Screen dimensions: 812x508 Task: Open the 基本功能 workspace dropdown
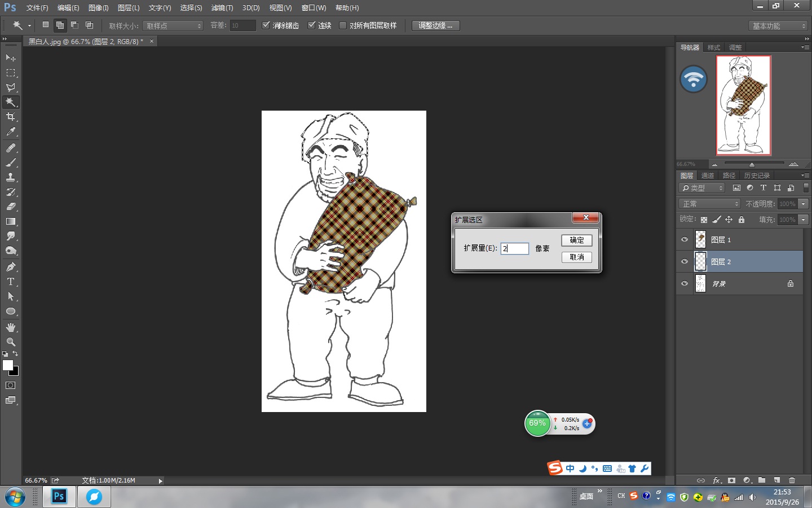pos(779,26)
